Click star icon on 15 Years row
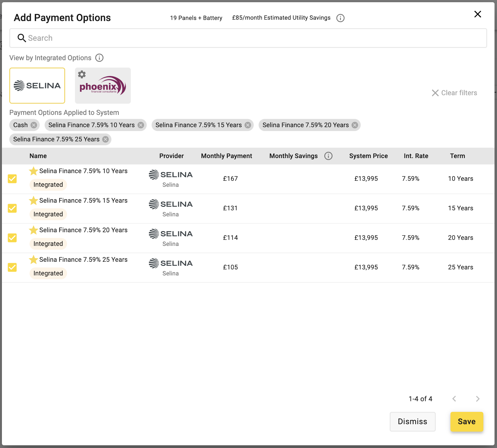 click(x=34, y=201)
